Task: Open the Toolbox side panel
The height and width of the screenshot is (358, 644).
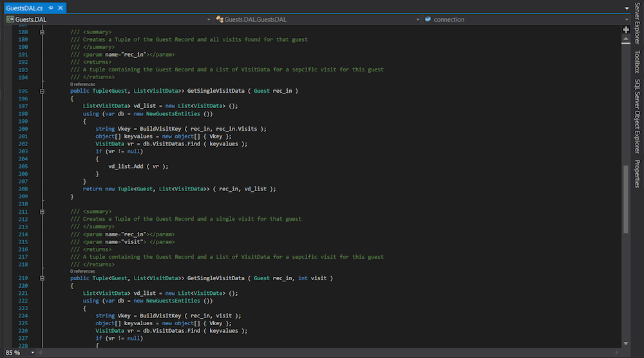Action: [x=637, y=61]
